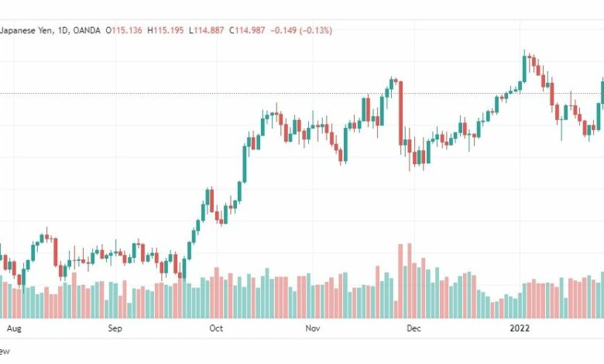Click the Dec label on time axis
Image resolution: width=604 pixels, height=364 pixels.
click(414, 328)
